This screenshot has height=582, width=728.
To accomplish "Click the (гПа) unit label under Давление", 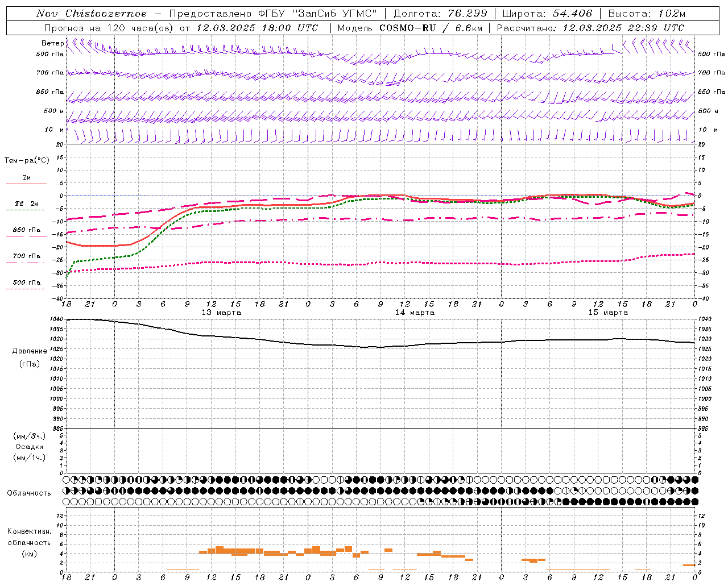I will [30, 364].
